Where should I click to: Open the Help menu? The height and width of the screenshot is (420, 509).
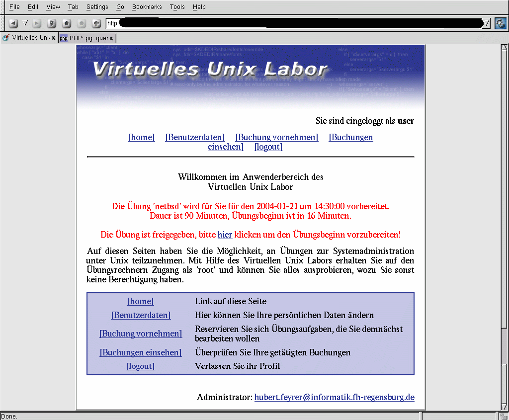pyautogui.click(x=199, y=7)
